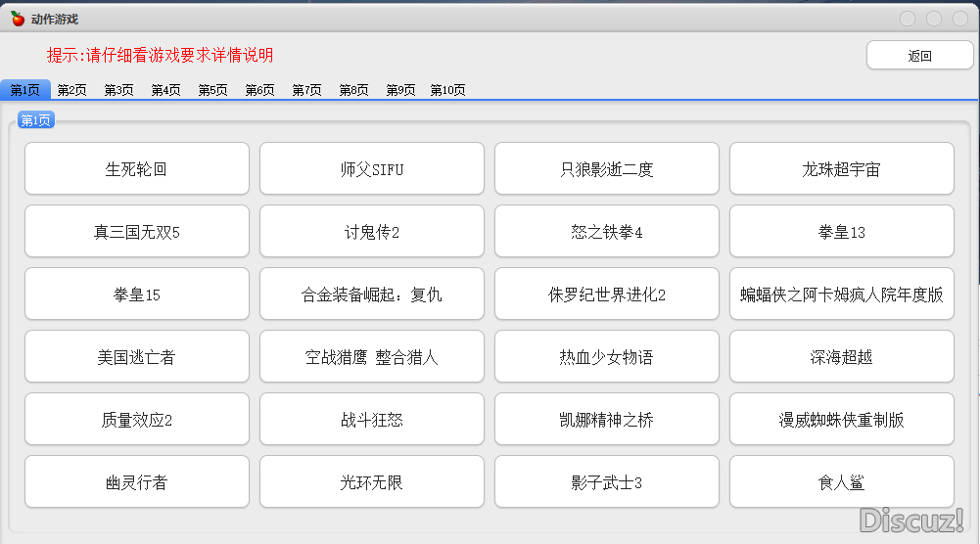980x544 pixels.
Task: Pick the 食人鲨 game button
Action: click(x=842, y=481)
